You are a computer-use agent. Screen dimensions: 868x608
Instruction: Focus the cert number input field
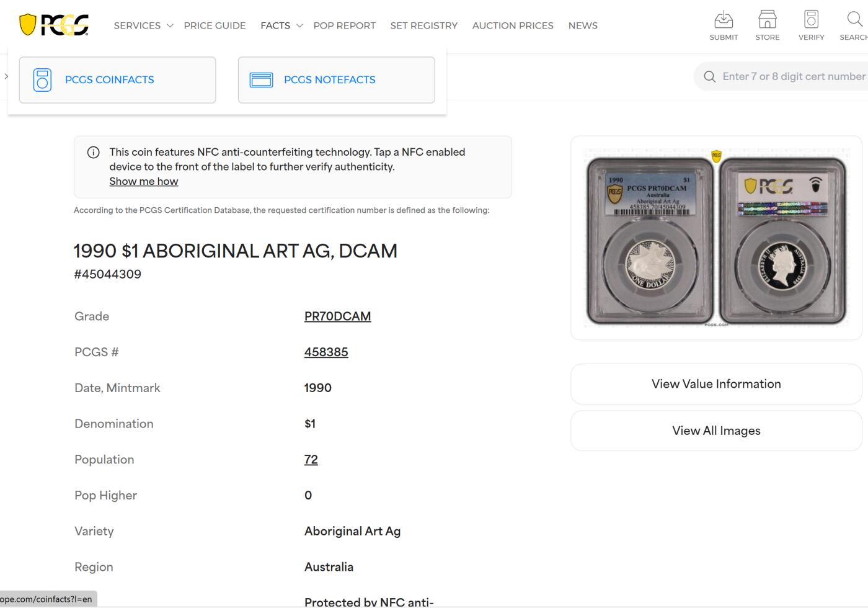click(x=793, y=76)
